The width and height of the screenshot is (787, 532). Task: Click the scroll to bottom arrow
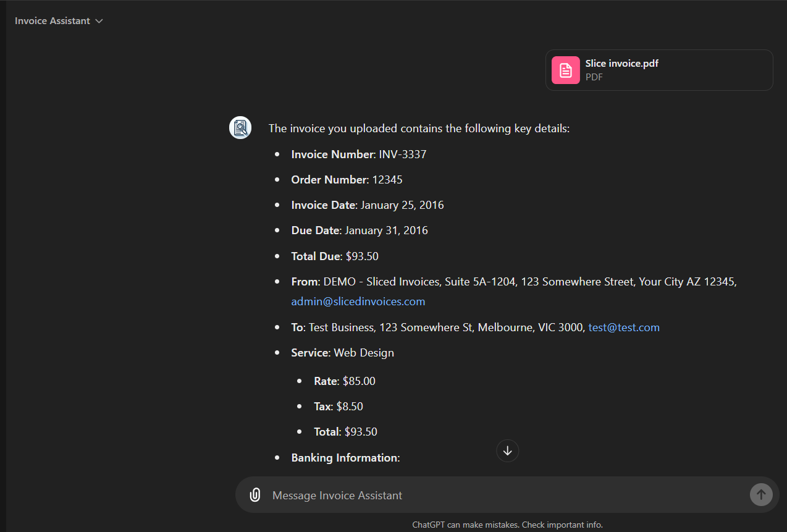click(x=507, y=451)
